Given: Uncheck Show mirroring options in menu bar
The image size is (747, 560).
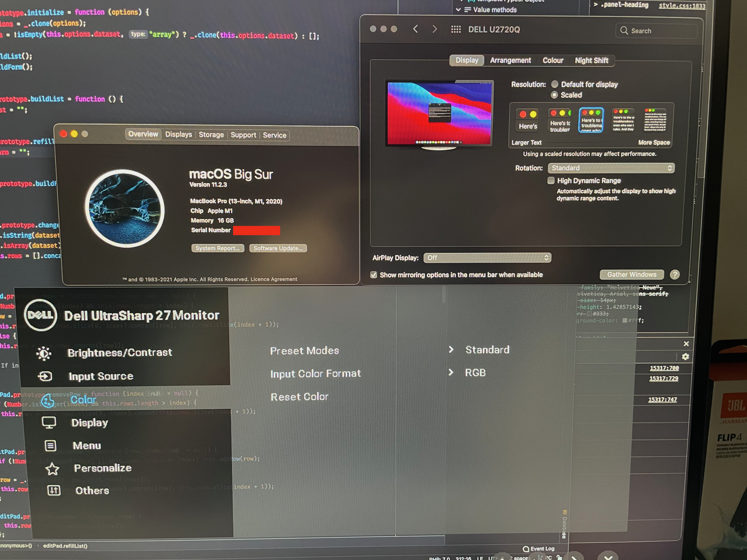Looking at the screenshot, I should click(373, 275).
